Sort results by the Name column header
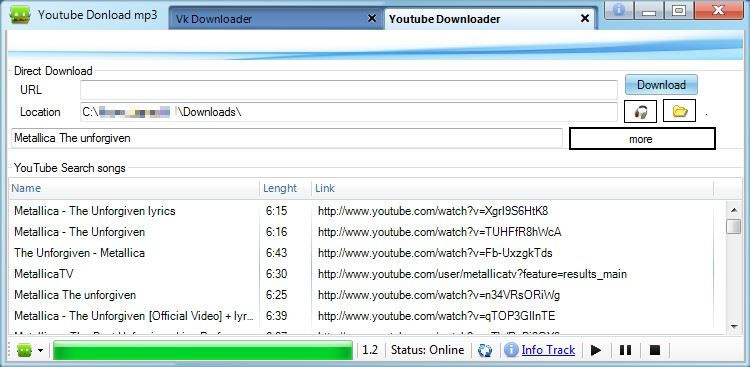The height and width of the screenshot is (367, 750). [135, 188]
